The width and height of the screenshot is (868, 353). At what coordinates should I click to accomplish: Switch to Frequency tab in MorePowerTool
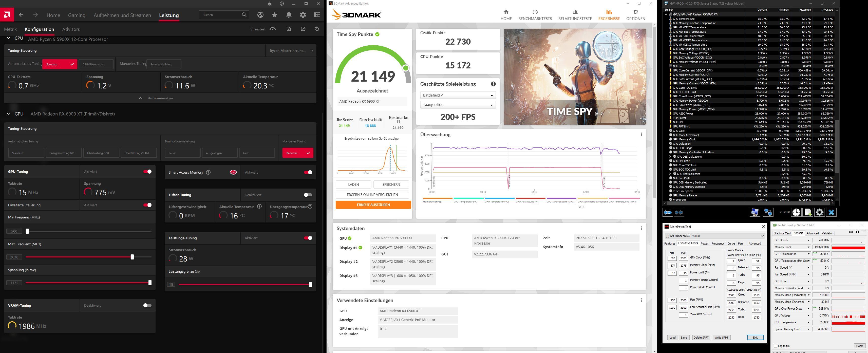718,244
